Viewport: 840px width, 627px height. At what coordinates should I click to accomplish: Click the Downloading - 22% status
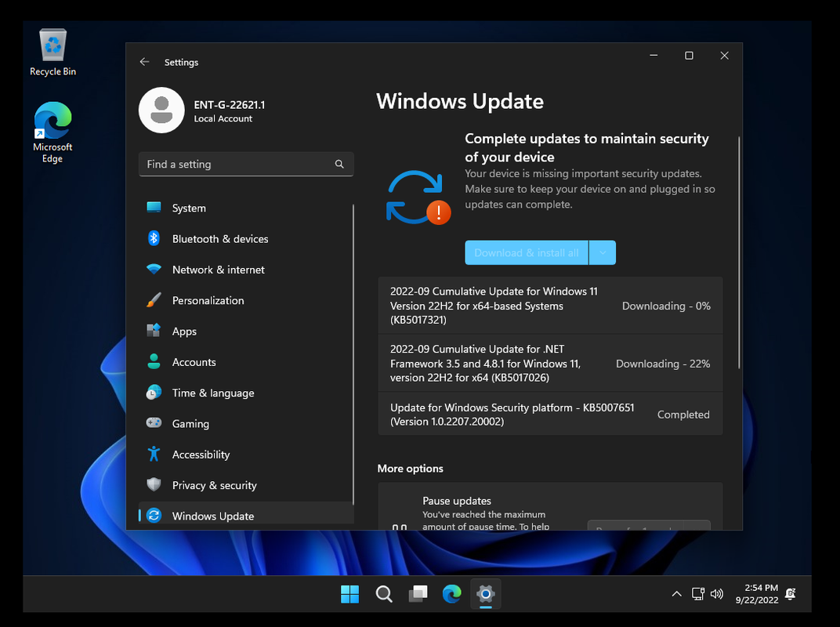(663, 364)
